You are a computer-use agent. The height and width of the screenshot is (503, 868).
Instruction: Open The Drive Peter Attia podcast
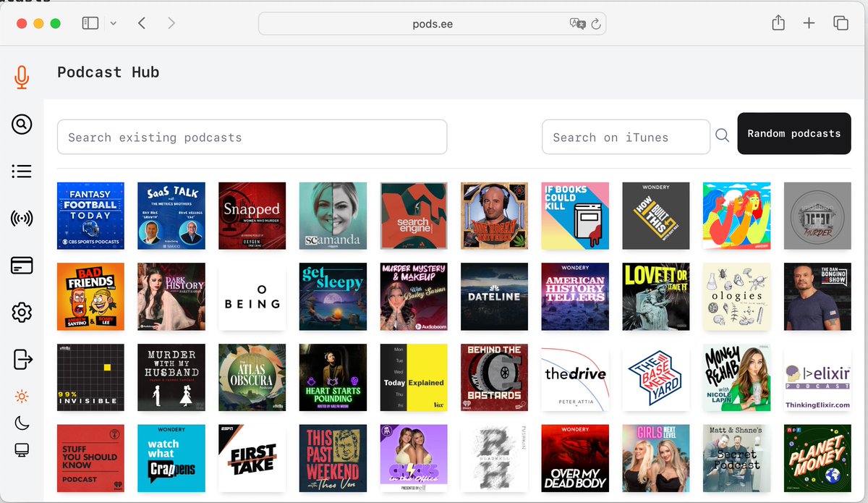[x=575, y=378]
